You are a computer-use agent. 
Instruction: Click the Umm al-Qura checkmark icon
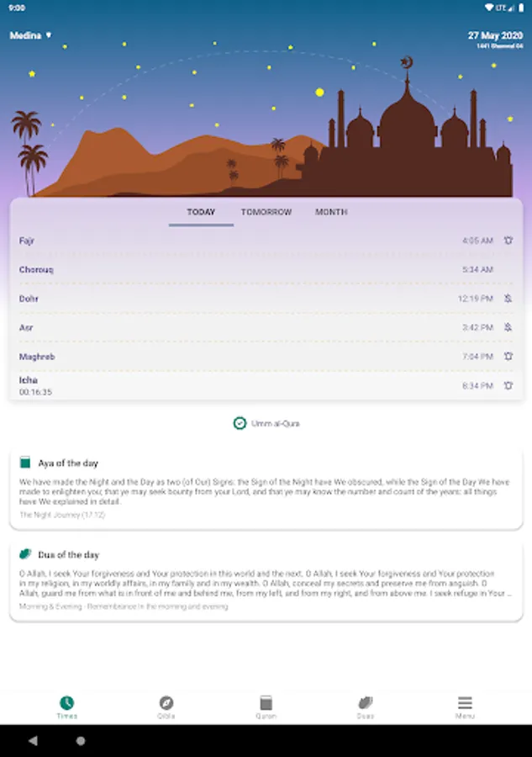pyautogui.click(x=240, y=423)
